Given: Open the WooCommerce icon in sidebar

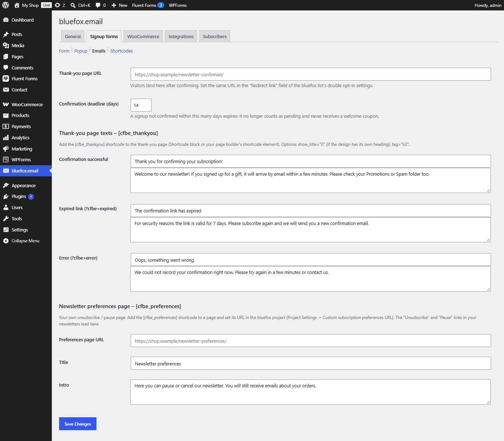Looking at the screenshot, I should (6, 104).
